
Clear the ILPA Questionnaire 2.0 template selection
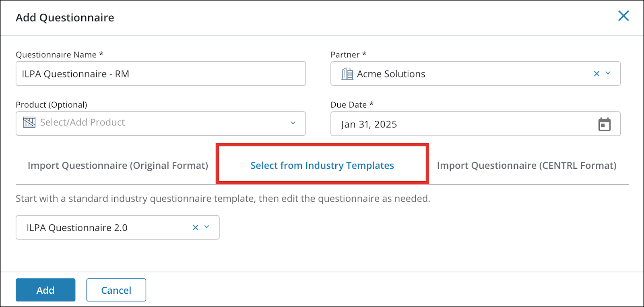click(196, 227)
